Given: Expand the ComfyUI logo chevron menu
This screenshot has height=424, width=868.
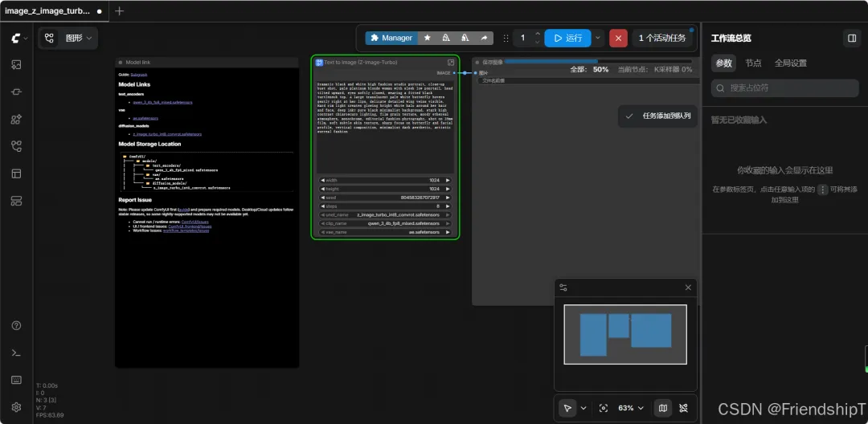Looking at the screenshot, I should coord(26,38).
